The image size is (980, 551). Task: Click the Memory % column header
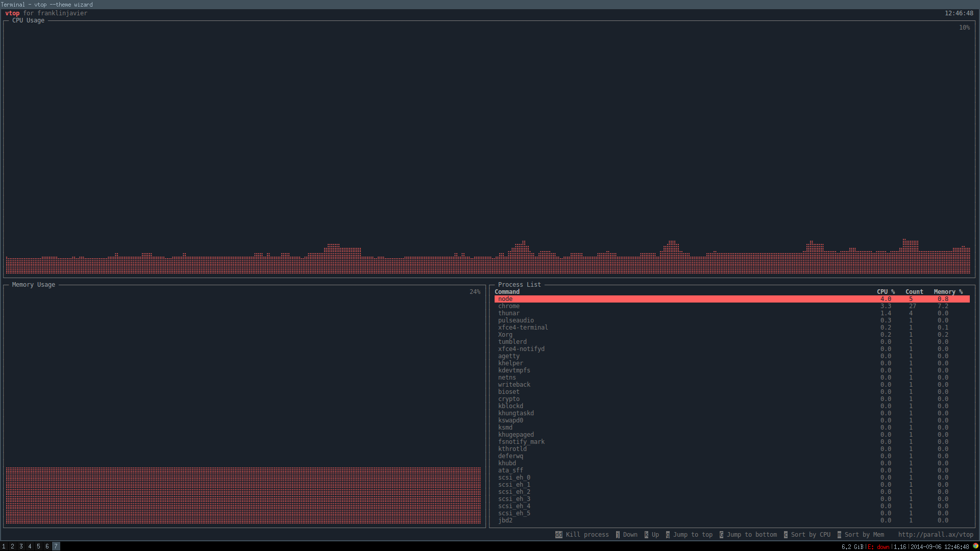pyautogui.click(x=948, y=292)
